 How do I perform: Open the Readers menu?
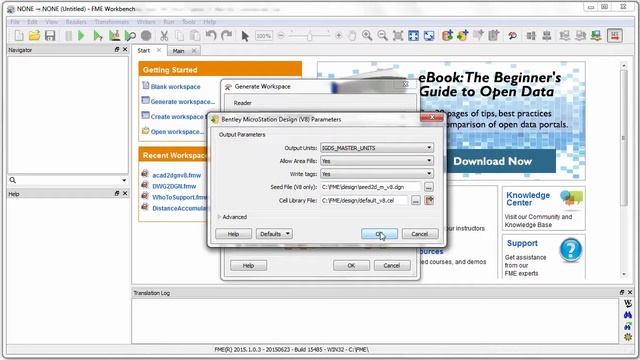pyautogui.click(x=76, y=22)
